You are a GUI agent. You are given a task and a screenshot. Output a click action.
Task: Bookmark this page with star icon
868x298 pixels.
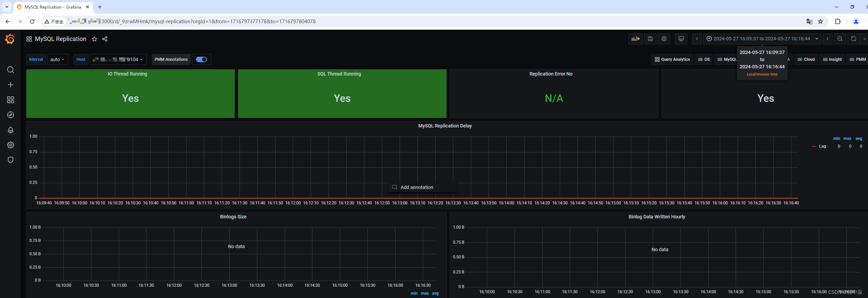820,22
